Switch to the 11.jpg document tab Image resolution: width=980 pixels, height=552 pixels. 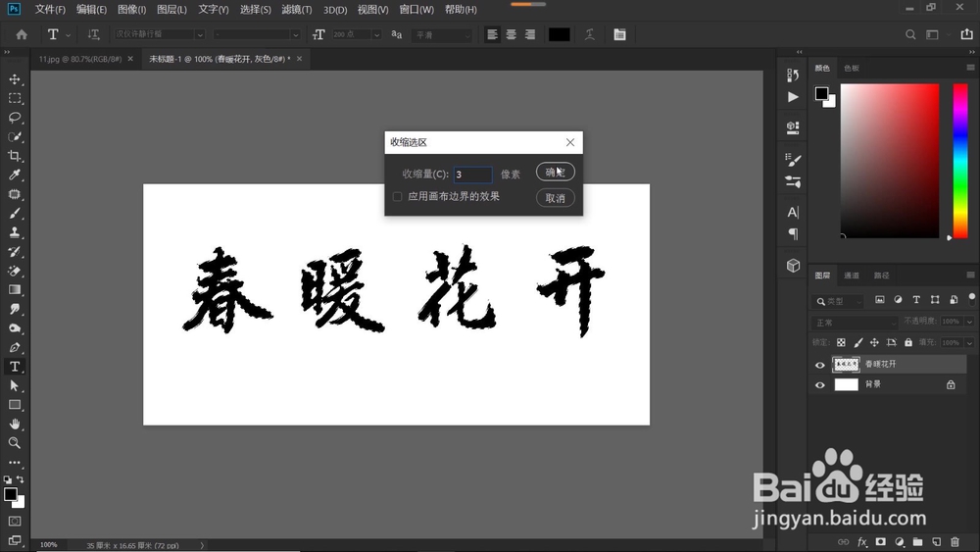coord(80,59)
